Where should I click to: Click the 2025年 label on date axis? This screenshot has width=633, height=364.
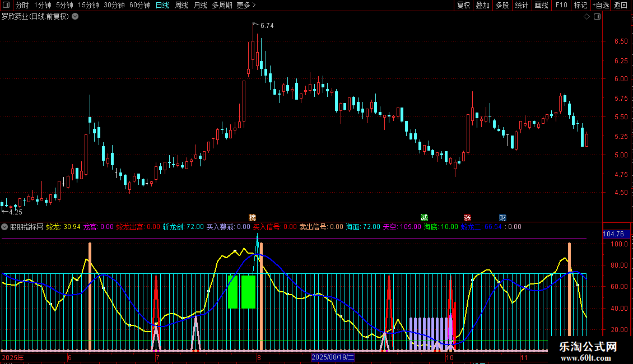[x=13, y=357]
